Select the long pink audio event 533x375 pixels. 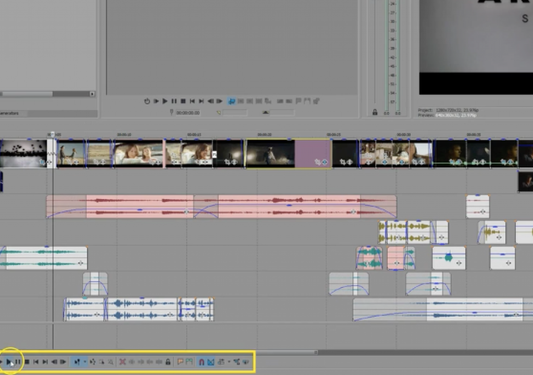tap(221, 206)
